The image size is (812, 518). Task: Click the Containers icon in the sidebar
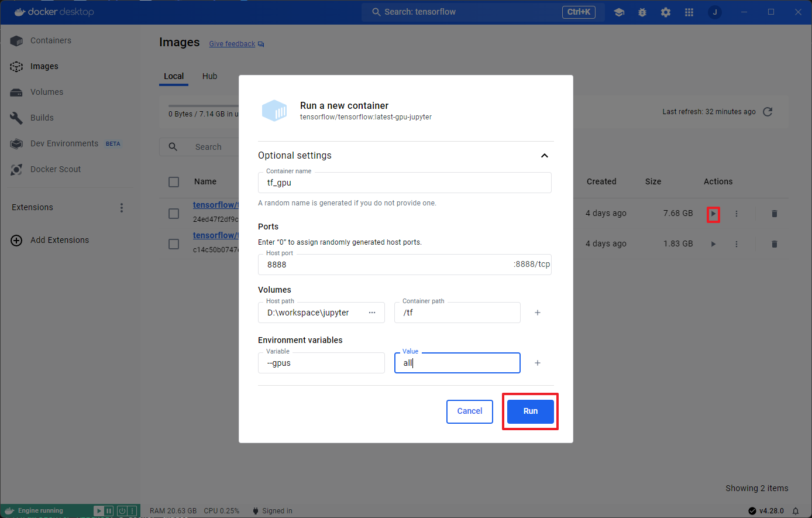click(16, 41)
